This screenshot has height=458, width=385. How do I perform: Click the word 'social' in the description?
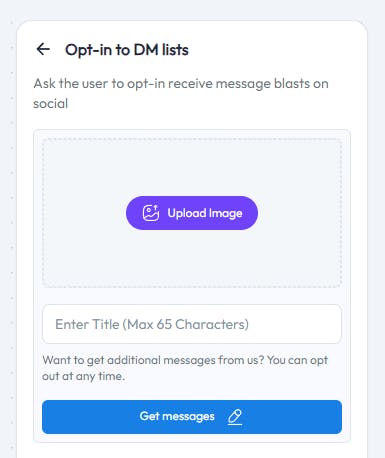(x=51, y=104)
